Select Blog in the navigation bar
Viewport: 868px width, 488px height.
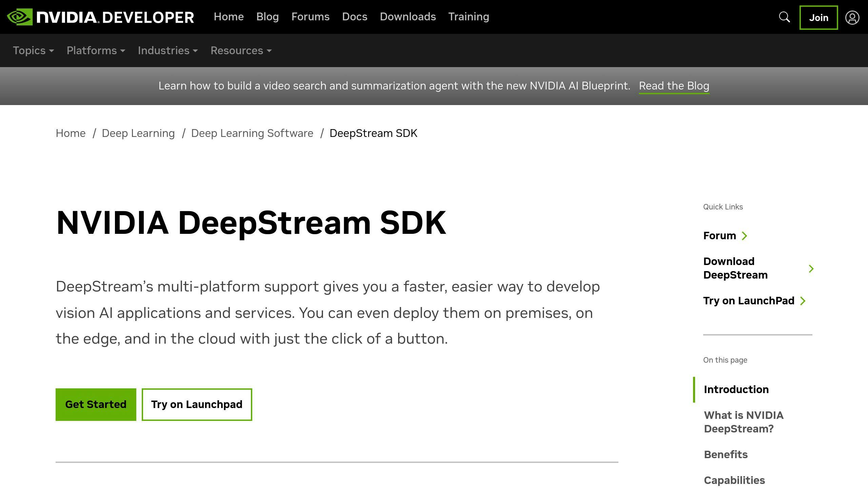click(268, 17)
